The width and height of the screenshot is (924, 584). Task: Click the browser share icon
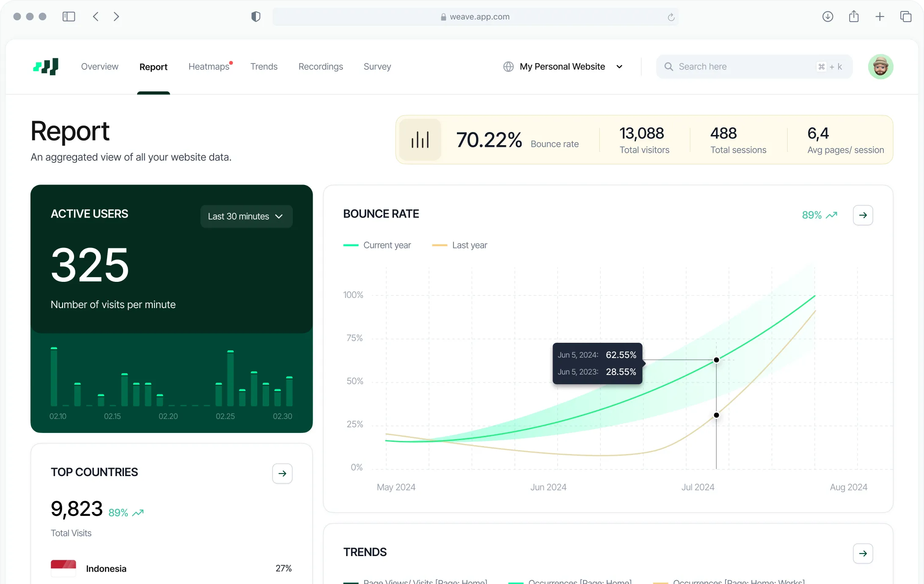coord(854,16)
